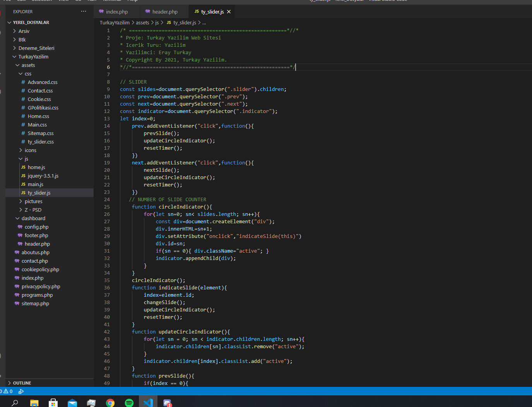Open Discord from the taskbar
The width and height of the screenshot is (532, 407).
click(167, 403)
